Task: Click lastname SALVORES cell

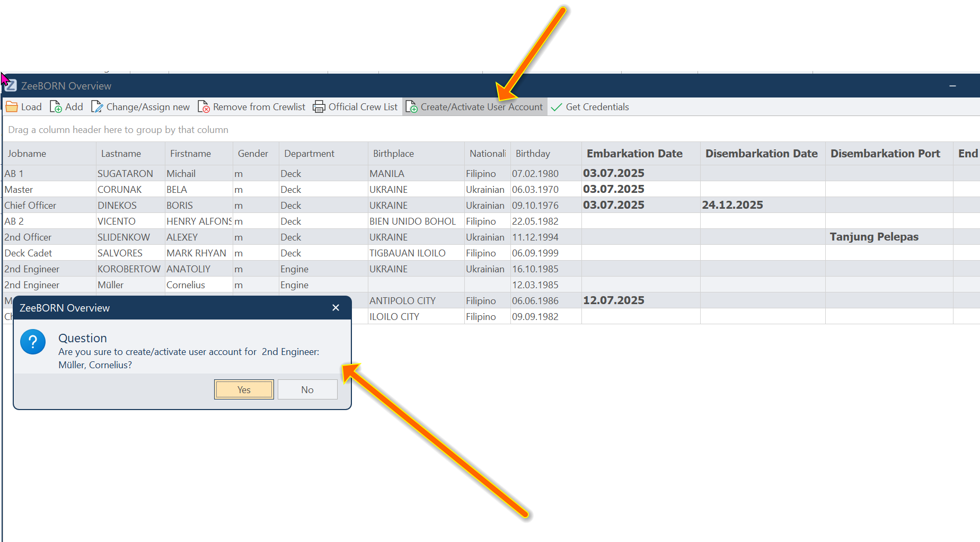Action: pos(130,253)
